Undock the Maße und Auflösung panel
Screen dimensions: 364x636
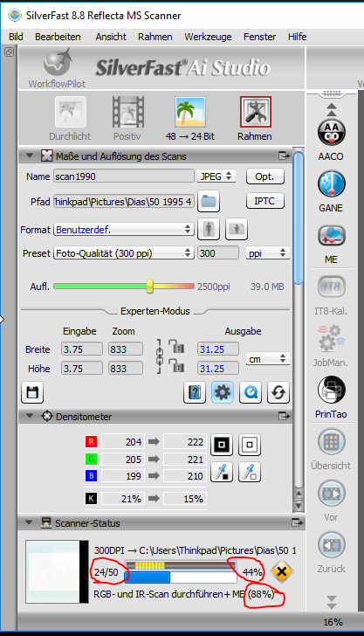(285, 156)
